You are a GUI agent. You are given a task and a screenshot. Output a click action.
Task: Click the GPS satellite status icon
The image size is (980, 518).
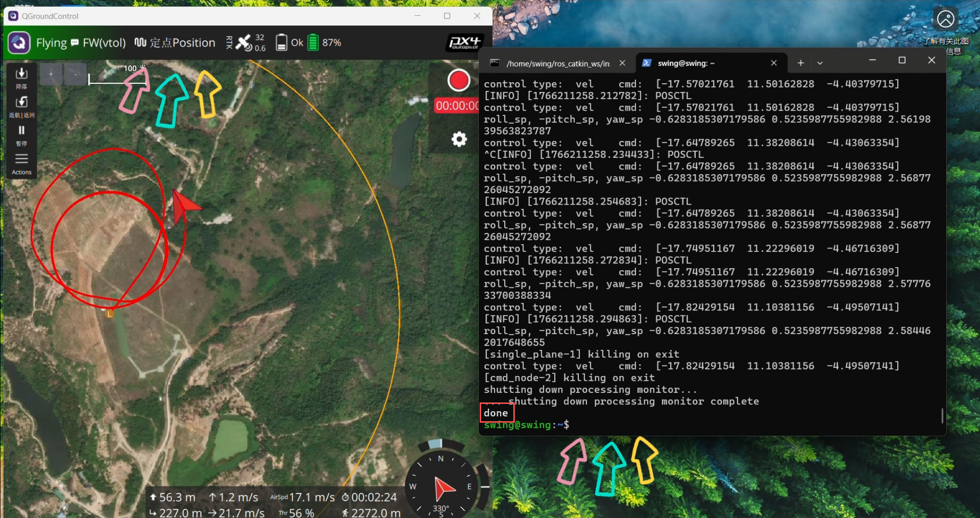point(243,42)
